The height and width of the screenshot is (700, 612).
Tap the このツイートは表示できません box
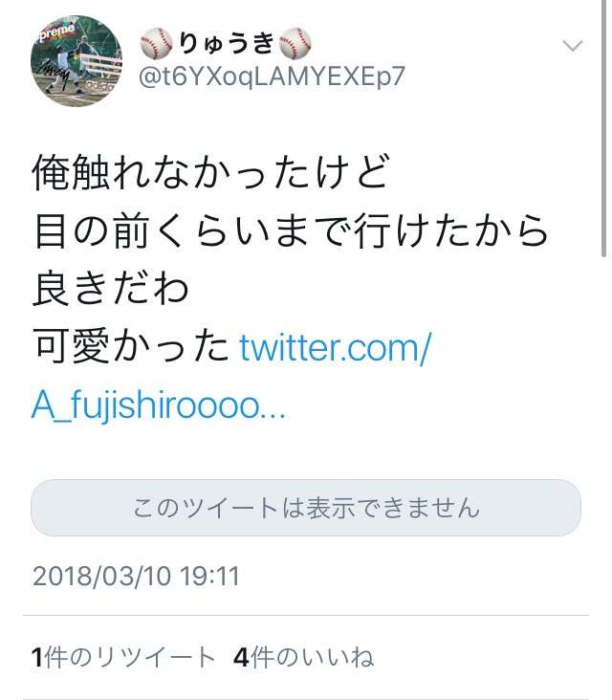click(x=306, y=508)
